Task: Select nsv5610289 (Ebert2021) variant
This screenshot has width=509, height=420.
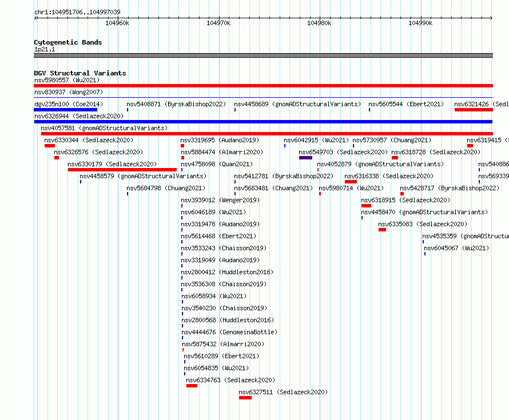Action: [221, 356]
